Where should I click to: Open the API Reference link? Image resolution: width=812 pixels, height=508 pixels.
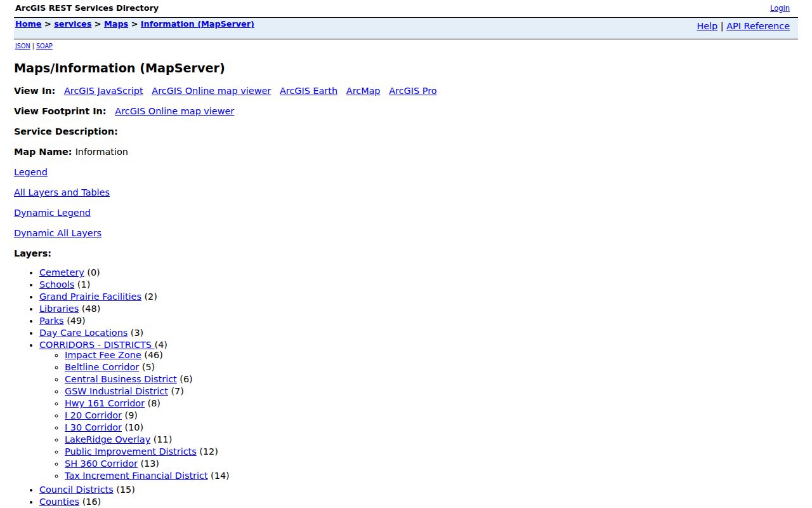(758, 26)
